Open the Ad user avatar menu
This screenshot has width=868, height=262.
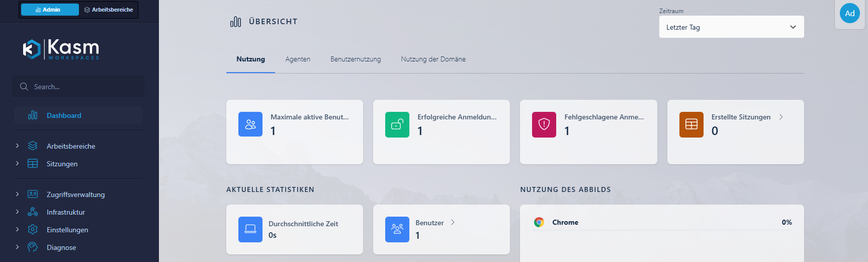pos(849,14)
